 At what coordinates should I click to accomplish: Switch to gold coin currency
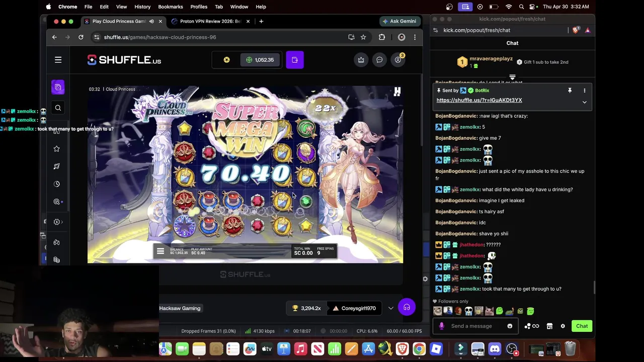(x=226, y=60)
